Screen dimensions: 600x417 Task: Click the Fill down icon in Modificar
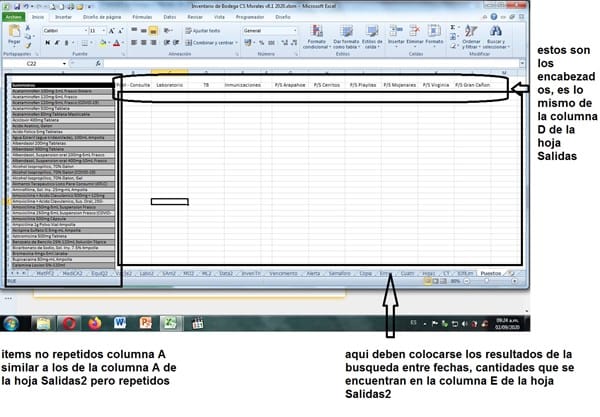coord(453,37)
